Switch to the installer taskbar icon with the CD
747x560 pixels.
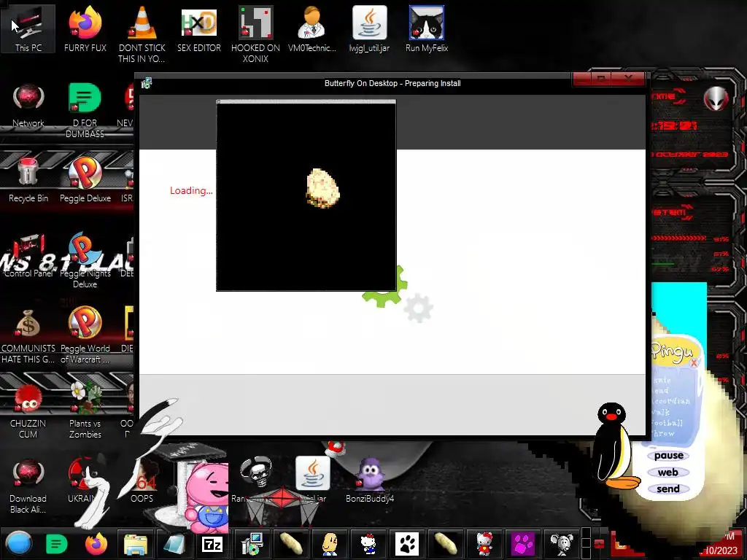tap(252, 544)
